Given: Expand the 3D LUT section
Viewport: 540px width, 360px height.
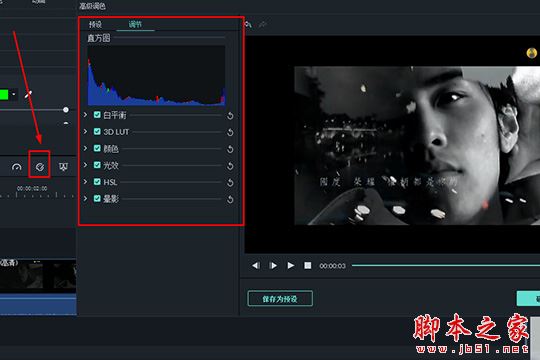Looking at the screenshot, I should 85,131.
